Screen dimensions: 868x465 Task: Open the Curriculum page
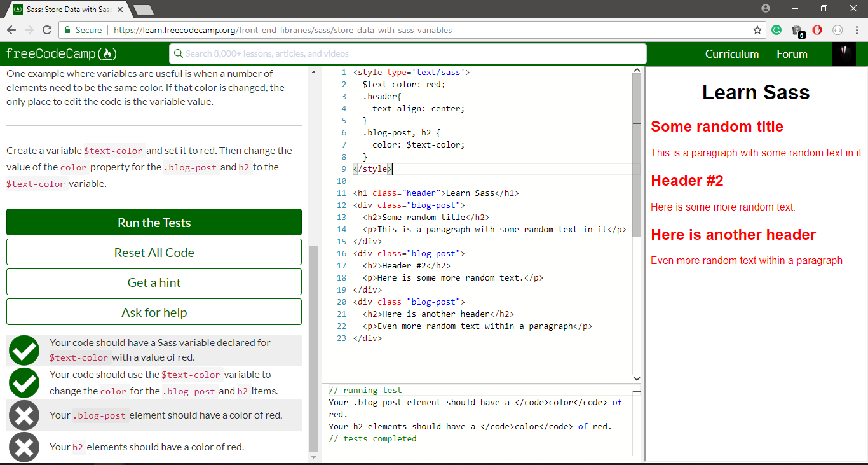point(731,54)
